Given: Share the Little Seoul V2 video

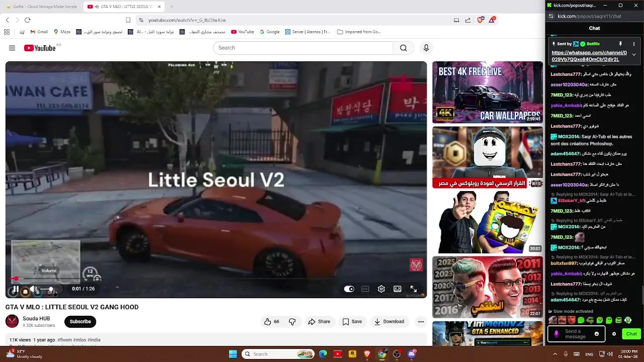Looking at the screenshot, I should tap(319, 322).
